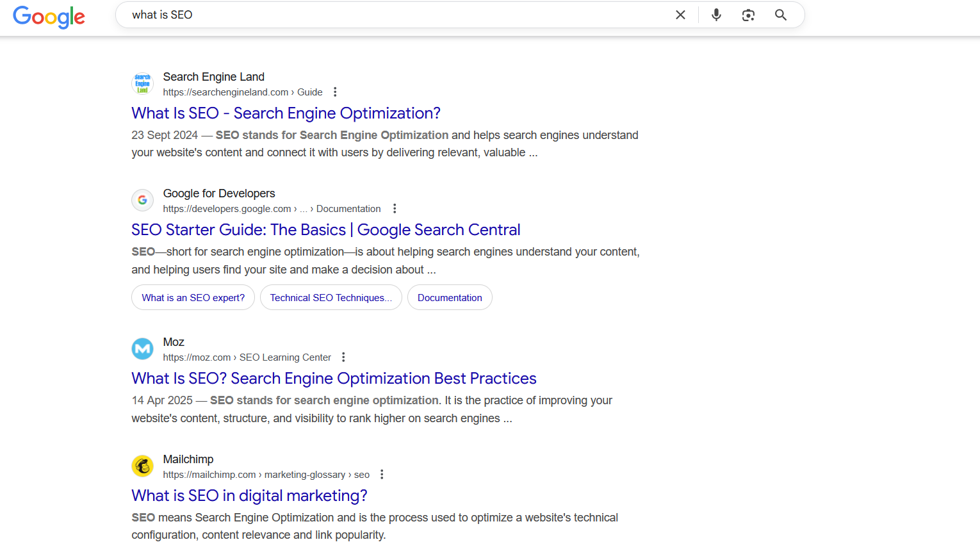Click the Google for Developers favicon
Viewport: 980px width, 549px height.
(x=142, y=201)
